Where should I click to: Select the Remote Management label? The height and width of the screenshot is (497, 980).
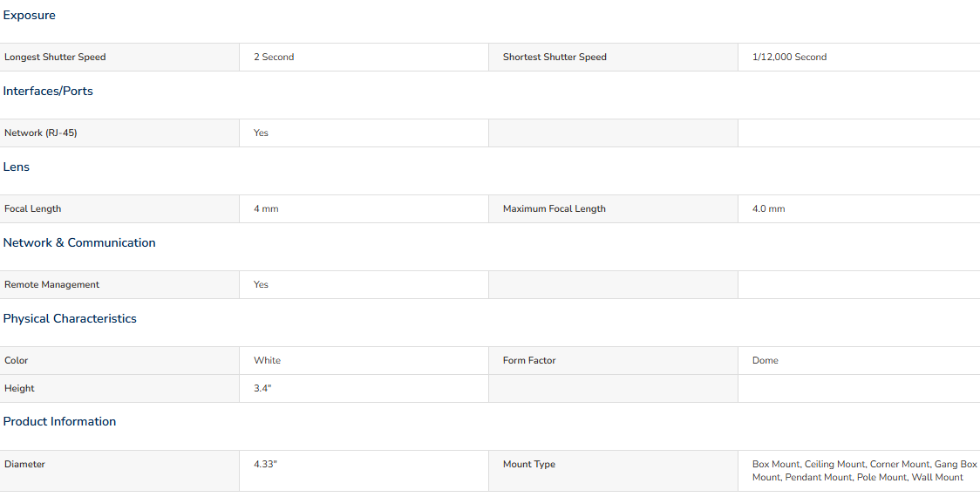click(x=51, y=284)
